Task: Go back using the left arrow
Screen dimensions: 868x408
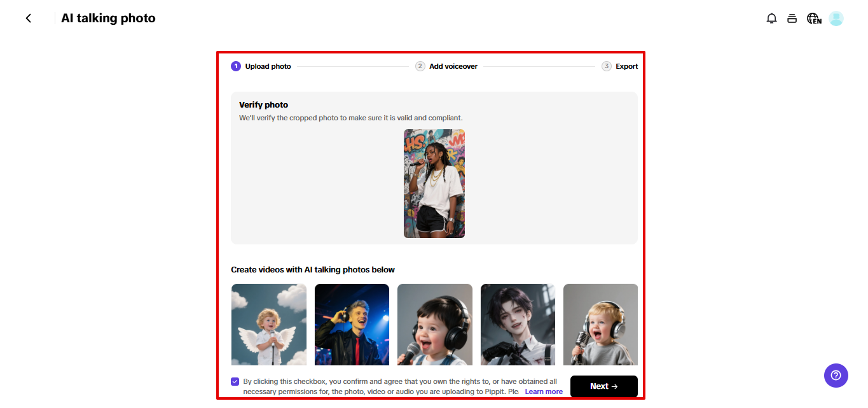Action: pos(28,18)
